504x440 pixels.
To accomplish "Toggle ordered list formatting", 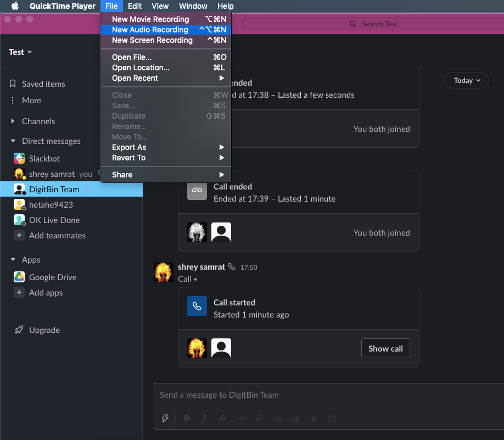I will [277, 418].
